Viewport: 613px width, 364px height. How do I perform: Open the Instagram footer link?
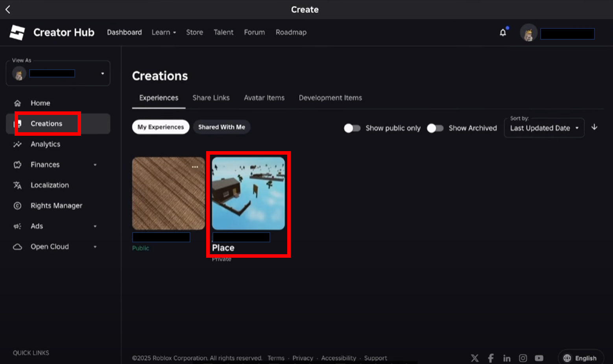pyautogui.click(x=523, y=358)
